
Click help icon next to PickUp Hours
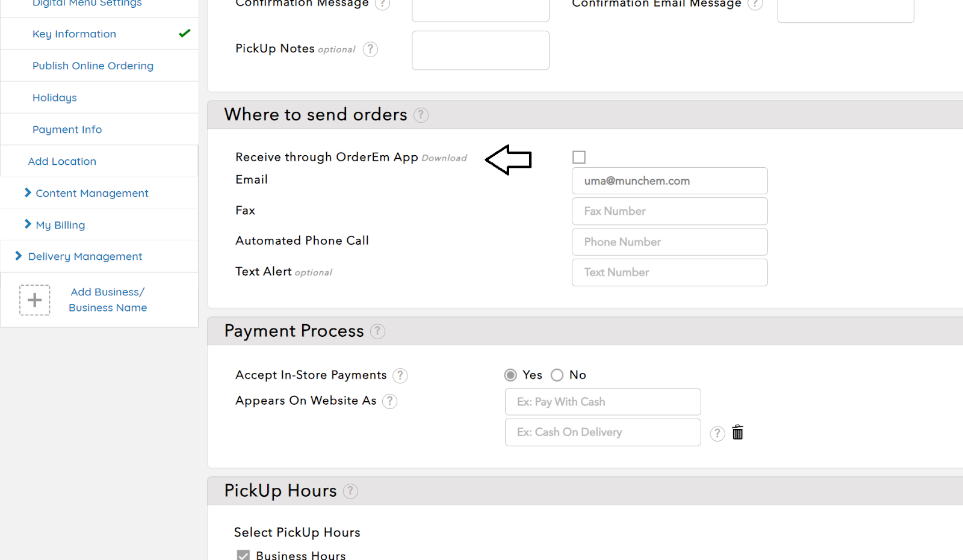tap(350, 491)
